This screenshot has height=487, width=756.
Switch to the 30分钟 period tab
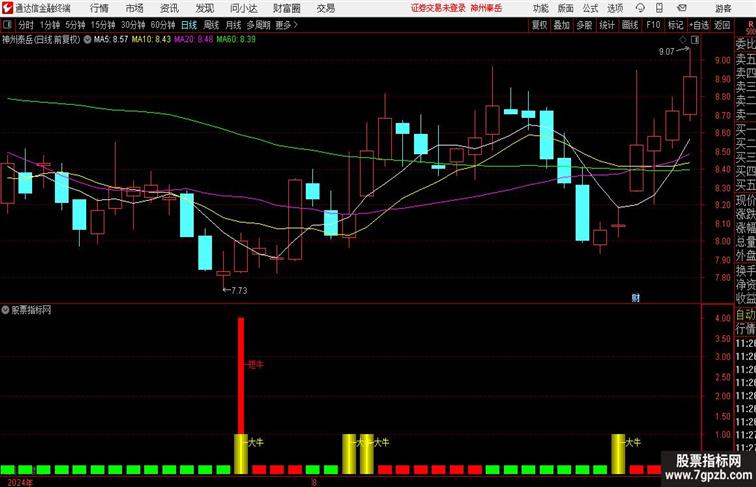pos(133,25)
